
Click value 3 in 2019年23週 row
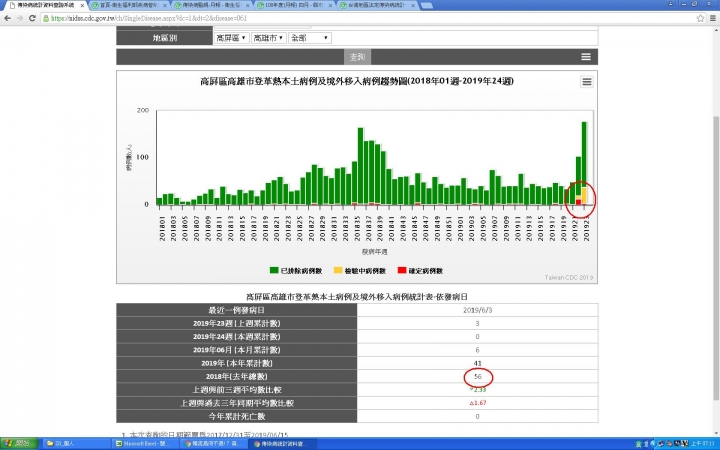[x=478, y=323]
